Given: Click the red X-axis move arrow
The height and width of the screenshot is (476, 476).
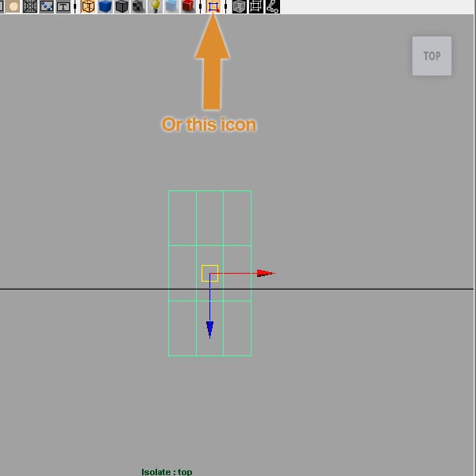Looking at the screenshot, I should click(266, 273).
